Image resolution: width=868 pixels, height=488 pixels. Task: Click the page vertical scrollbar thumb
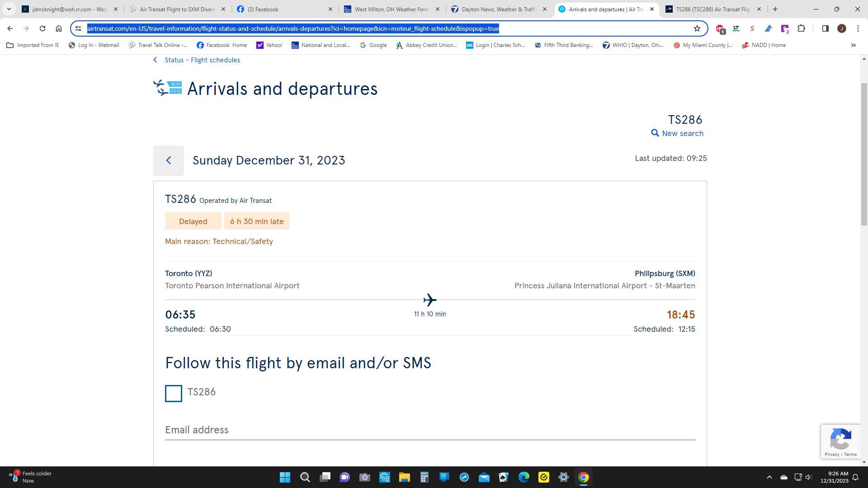[864, 154]
